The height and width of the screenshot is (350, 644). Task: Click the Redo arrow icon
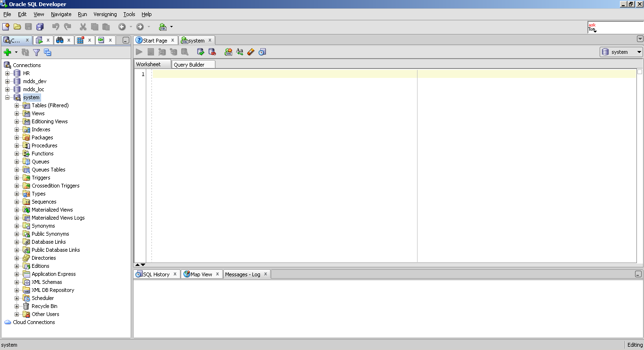click(x=67, y=27)
